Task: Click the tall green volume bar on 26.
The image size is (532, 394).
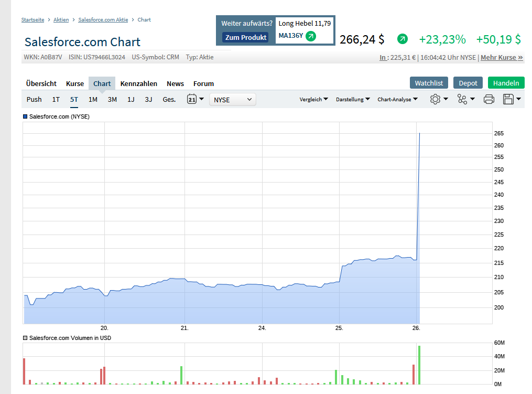Action: click(419, 365)
